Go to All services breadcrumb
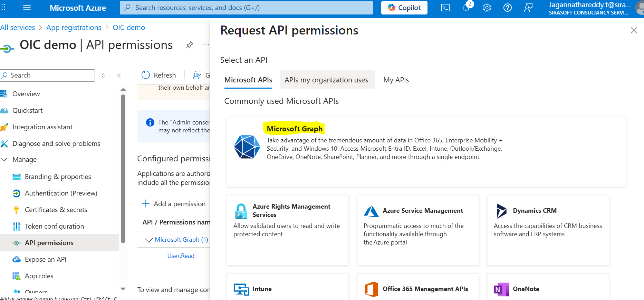 point(18,28)
